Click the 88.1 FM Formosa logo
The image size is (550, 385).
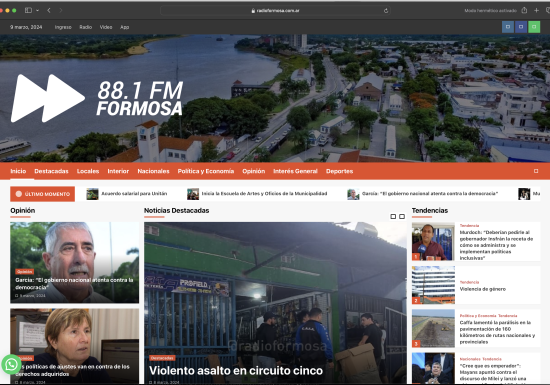[x=97, y=98]
